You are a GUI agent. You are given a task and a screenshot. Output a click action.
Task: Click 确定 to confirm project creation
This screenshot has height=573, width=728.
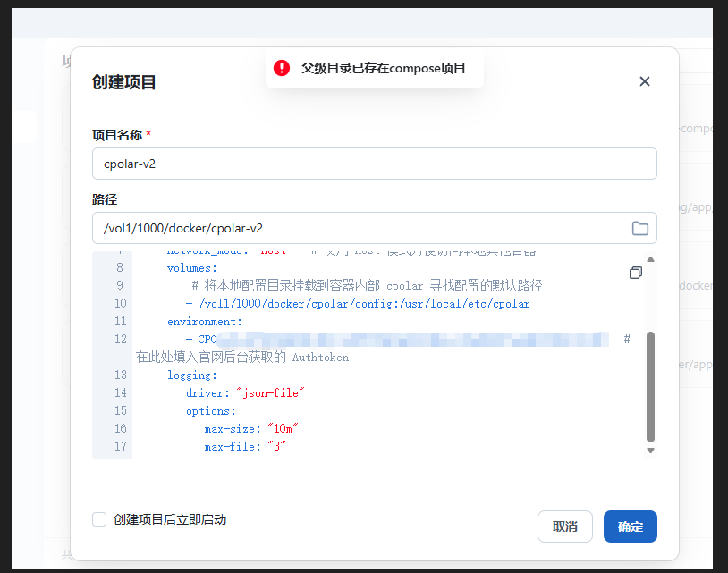pyautogui.click(x=630, y=527)
